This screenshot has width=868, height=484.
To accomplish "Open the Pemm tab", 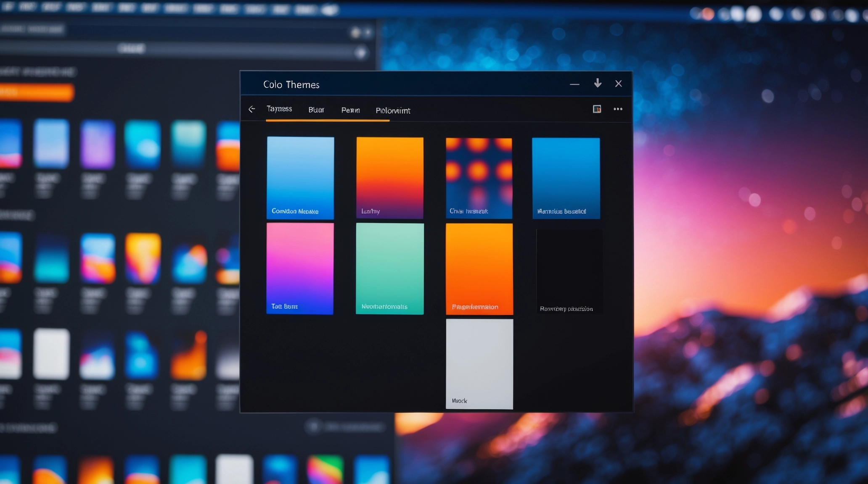I will click(x=350, y=110).
